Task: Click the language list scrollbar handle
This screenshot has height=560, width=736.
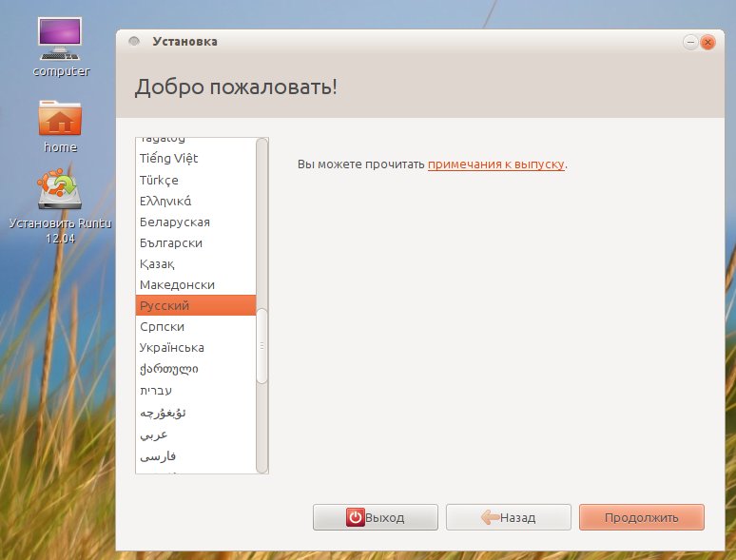Action: coord(261,346)
